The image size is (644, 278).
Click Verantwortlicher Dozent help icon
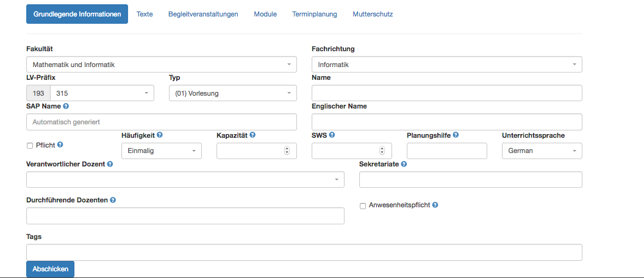coord(110,164)
